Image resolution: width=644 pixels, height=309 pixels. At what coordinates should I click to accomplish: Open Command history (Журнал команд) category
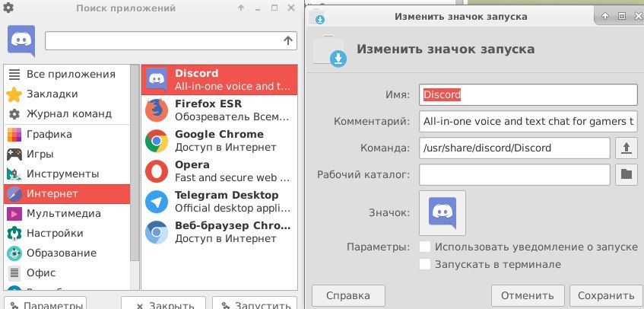[x=67, y=114]
